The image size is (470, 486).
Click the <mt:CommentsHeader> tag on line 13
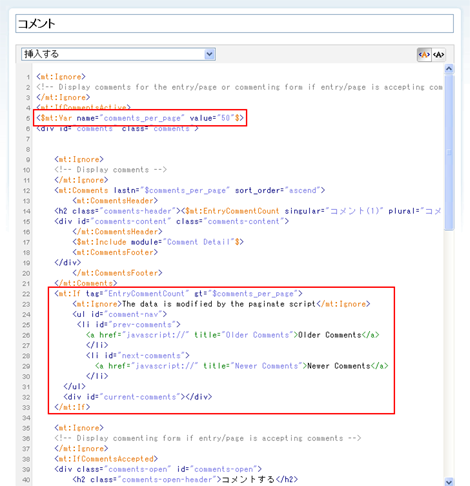[x=115, y=201]
